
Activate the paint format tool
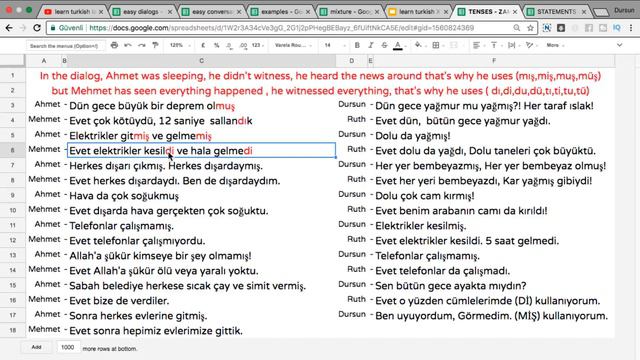[155, 45]
